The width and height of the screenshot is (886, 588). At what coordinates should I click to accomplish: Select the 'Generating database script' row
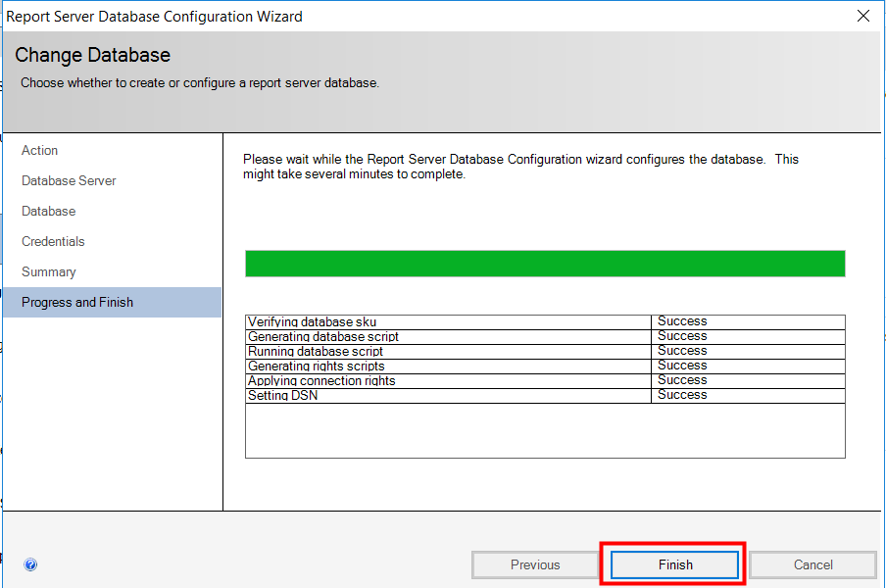[545, 337]
